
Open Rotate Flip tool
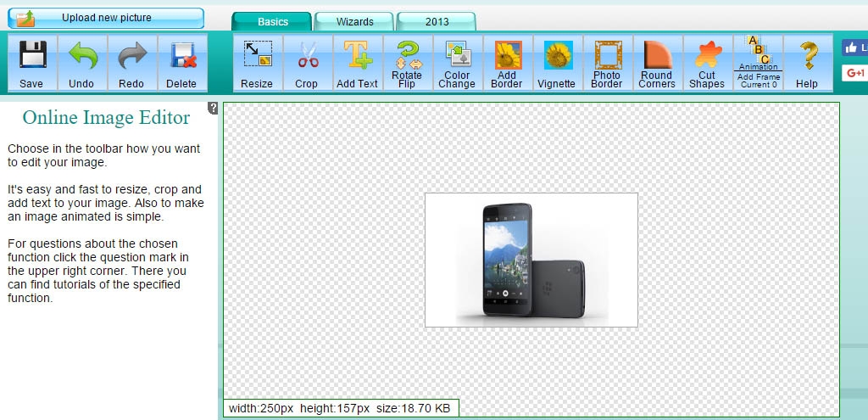coord(407,63)
